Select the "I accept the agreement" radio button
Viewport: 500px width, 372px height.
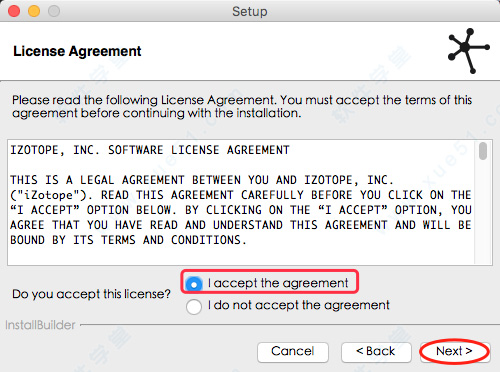194,284
